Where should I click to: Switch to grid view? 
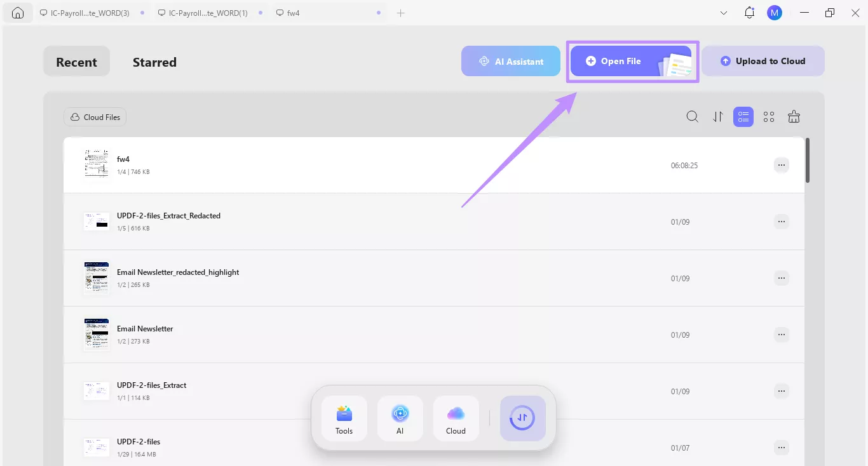(x=769, y=117)
